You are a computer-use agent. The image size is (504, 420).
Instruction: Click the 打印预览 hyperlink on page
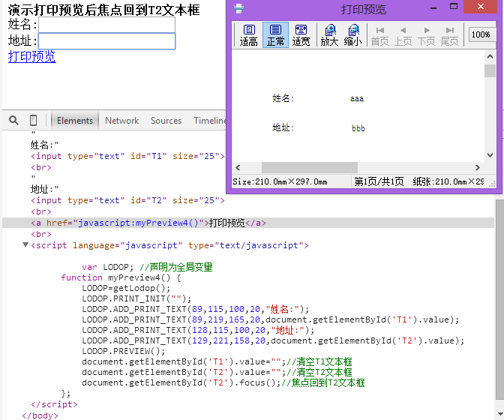coord(31,56)
